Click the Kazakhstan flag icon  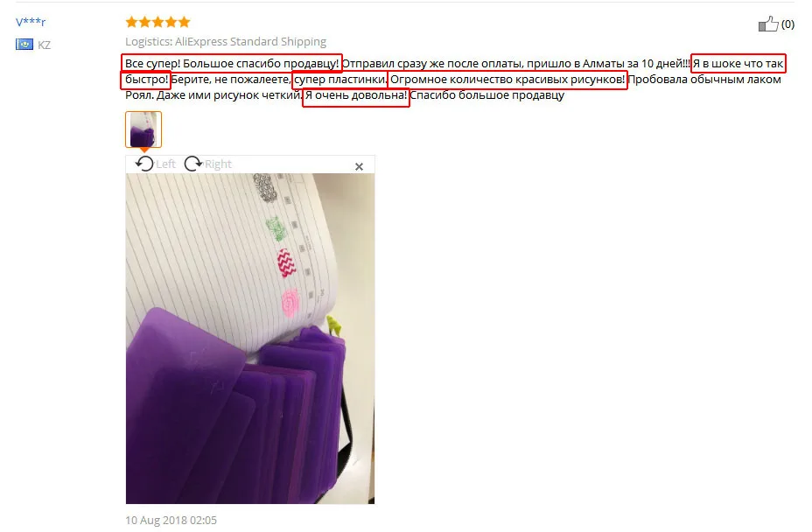(x=24, y=45)
